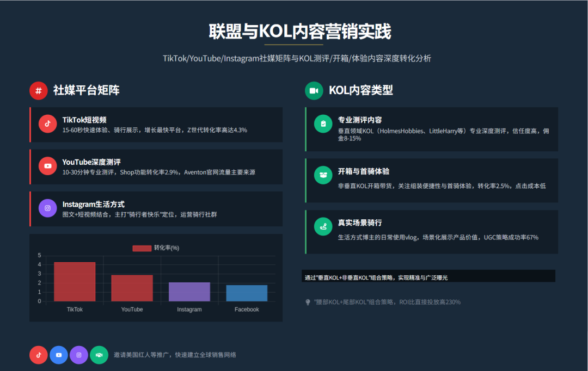The image size is (588, 371).
Task: Click the 真实场景骑行 card title
Action: [360, 222]
